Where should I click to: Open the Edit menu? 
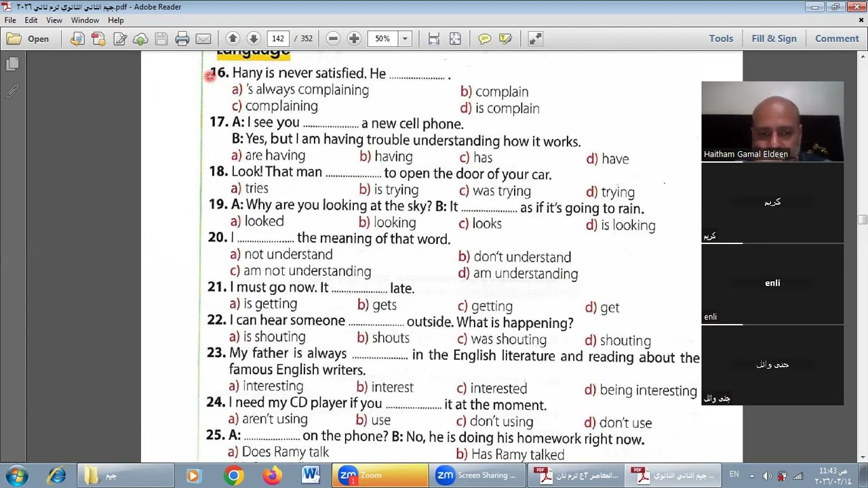tap(31, 20)
